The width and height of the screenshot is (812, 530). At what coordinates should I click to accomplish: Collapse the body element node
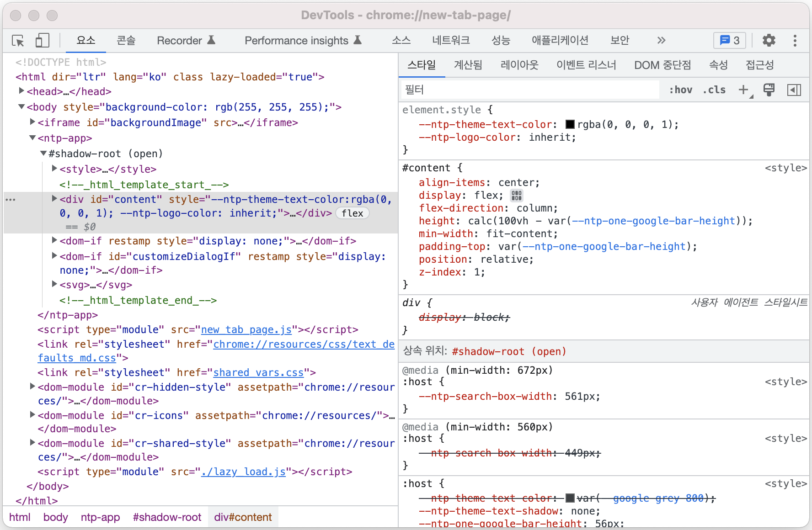21,106
